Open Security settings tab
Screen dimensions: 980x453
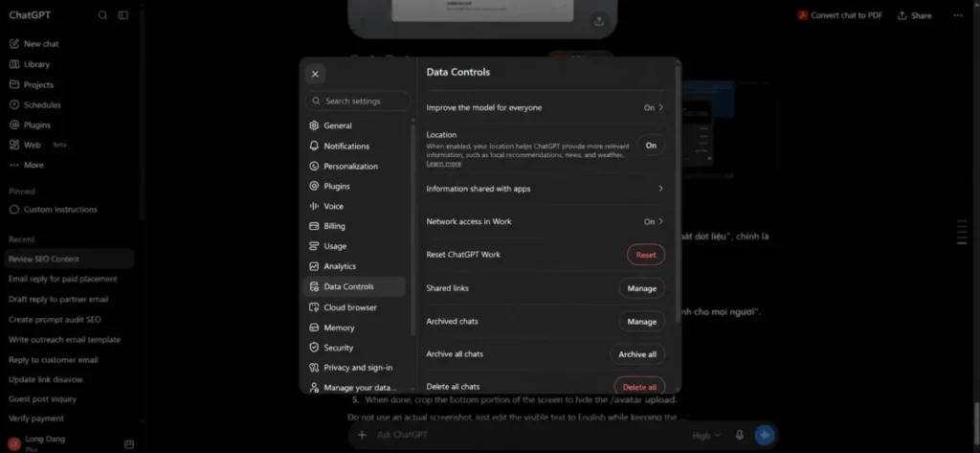tap(356, 348)
